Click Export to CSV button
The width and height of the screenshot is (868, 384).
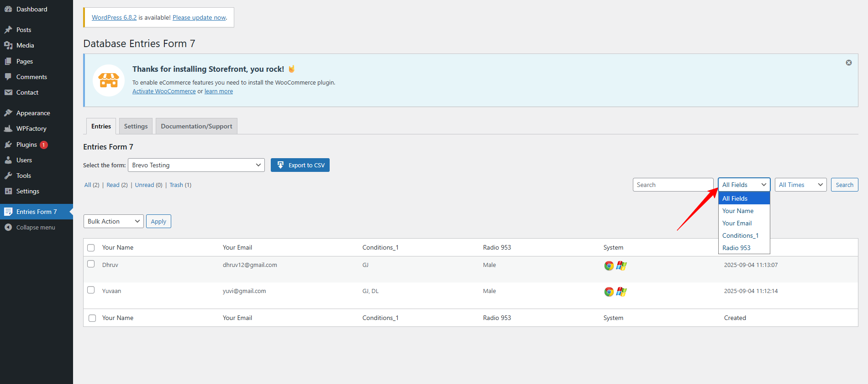point(300,165)
